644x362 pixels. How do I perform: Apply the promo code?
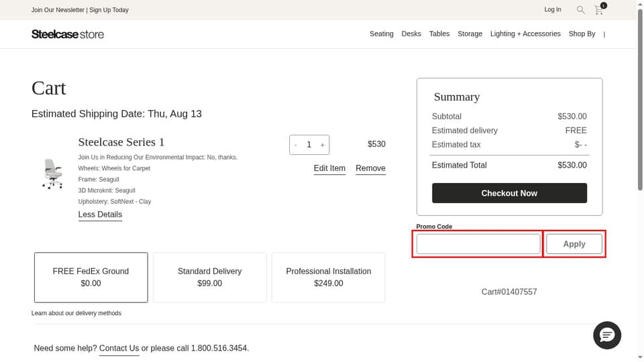tap(574, 244)
